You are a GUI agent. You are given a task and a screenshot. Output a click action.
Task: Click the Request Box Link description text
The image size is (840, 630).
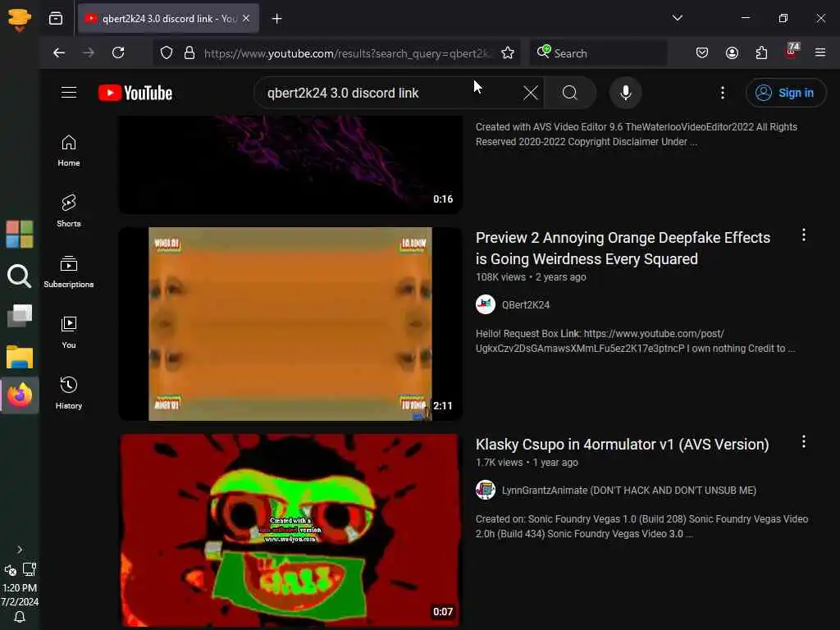coord(636,340)
